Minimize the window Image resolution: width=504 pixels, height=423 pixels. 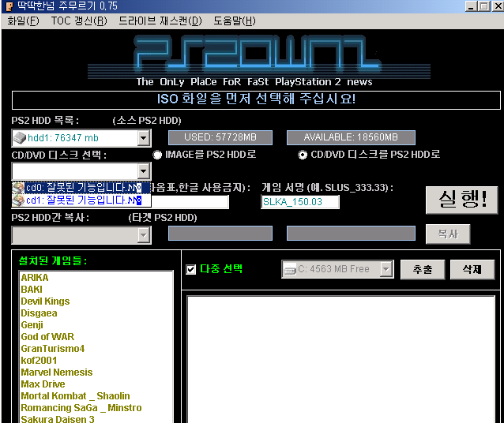(x=471, y=6)
